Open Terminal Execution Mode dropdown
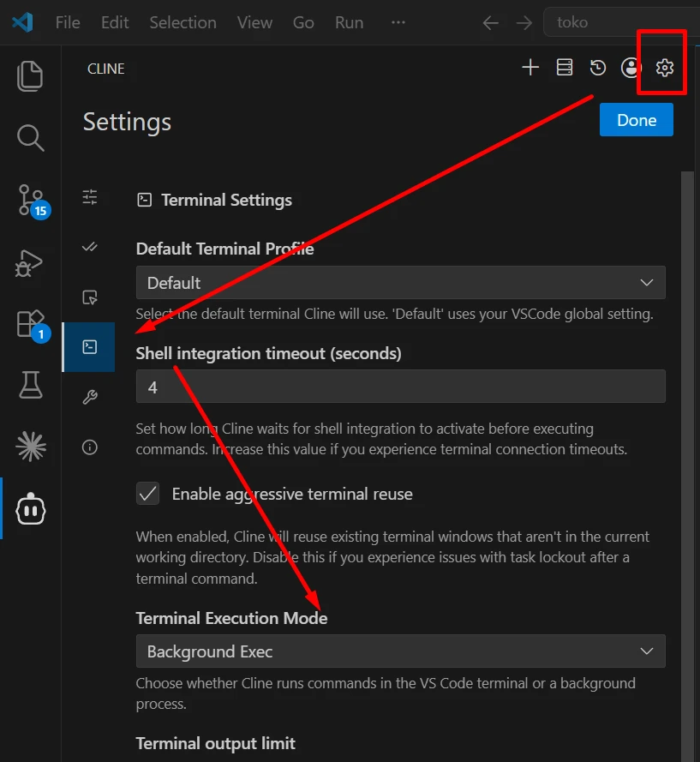The image size is (700, 762). pyautogui.click(x=401, y=651)
